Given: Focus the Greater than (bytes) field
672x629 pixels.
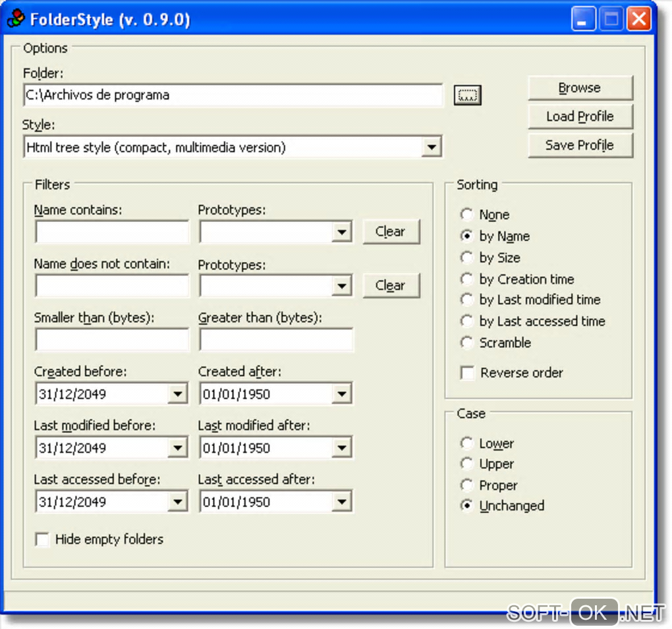Looking at the screenshot, I should 276,340.
